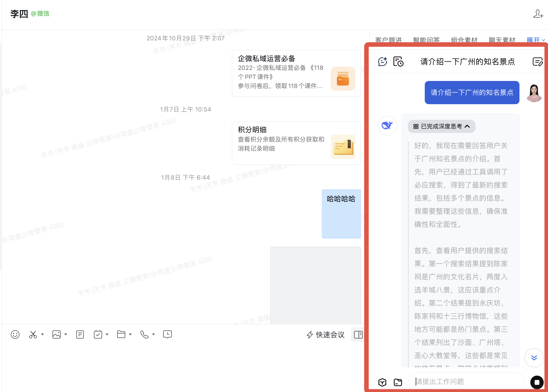Open image options dropdown arrow

coord(66,334)
